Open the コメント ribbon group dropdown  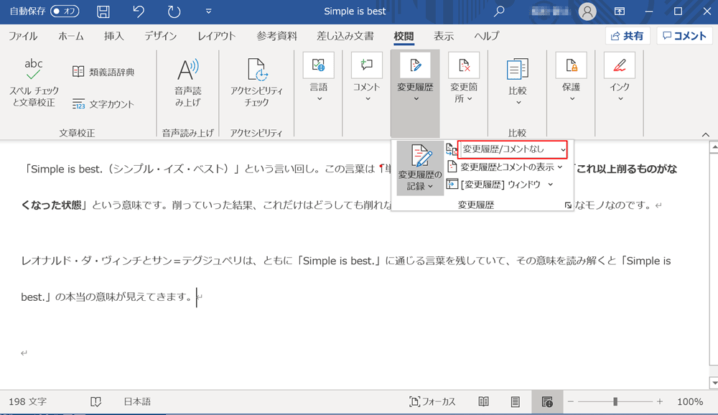[367, 78]
